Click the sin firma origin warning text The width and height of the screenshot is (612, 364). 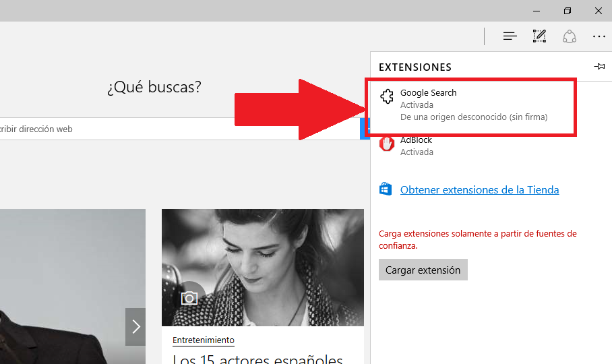[474, 117]
